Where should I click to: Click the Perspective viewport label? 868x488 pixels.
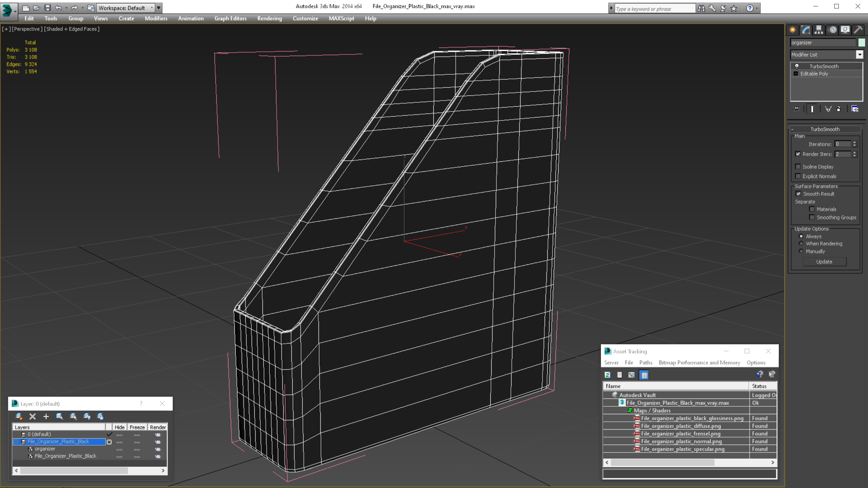[x=27, y=29]
